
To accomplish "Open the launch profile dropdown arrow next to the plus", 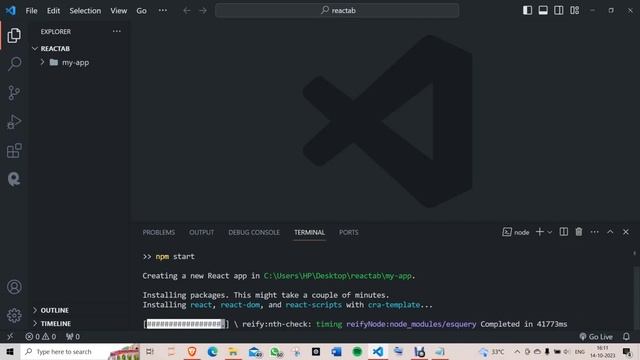I will [550, 232].
